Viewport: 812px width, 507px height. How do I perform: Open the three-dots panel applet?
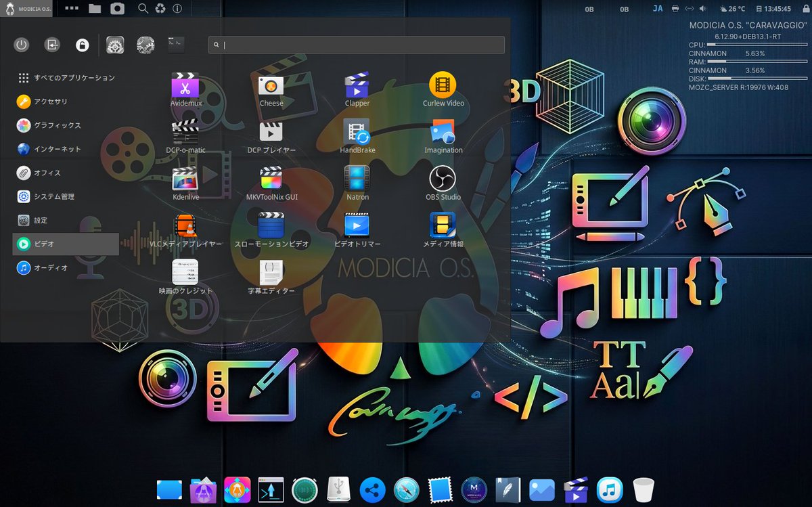point(70,8)
